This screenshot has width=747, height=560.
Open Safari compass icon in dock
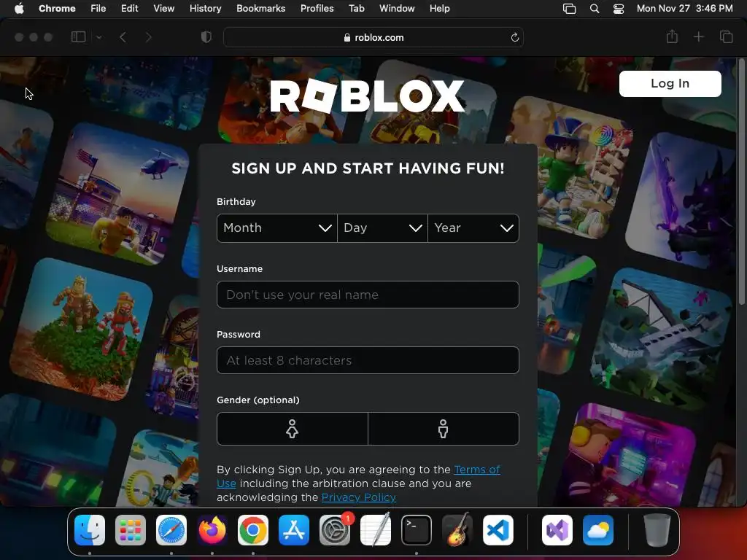[171, 530]
